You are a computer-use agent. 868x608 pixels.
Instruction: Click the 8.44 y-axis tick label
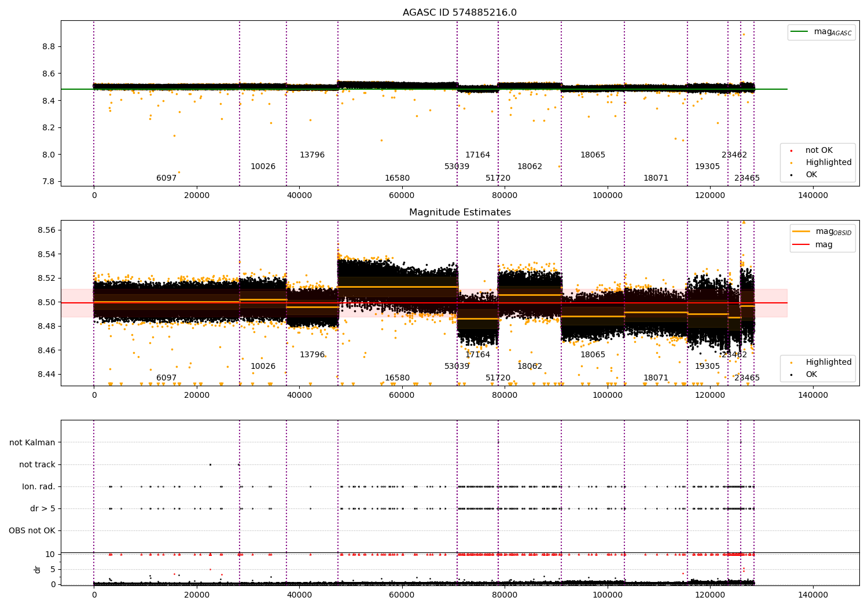point(46,375)
